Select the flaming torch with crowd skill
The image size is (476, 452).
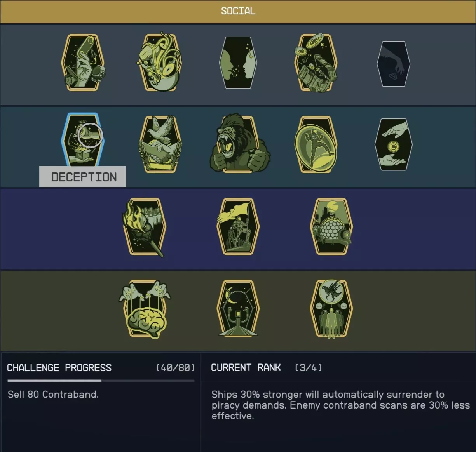click(x=145, y=227)
